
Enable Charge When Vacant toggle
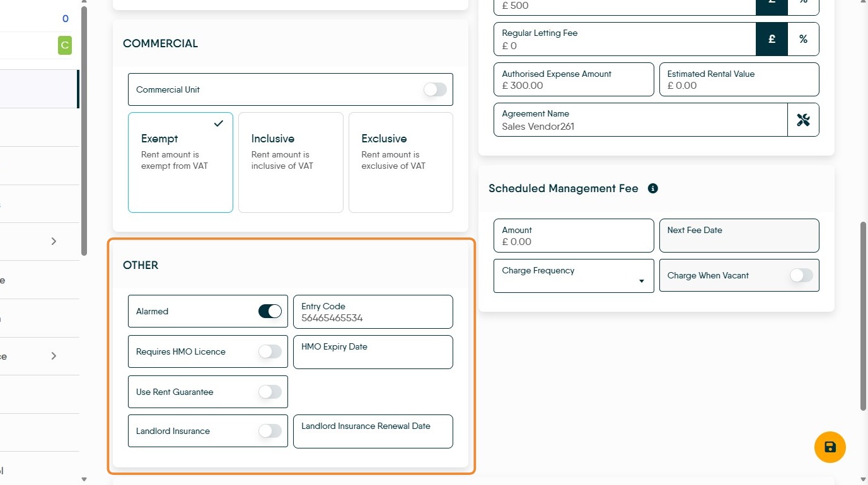coord(801,275)
